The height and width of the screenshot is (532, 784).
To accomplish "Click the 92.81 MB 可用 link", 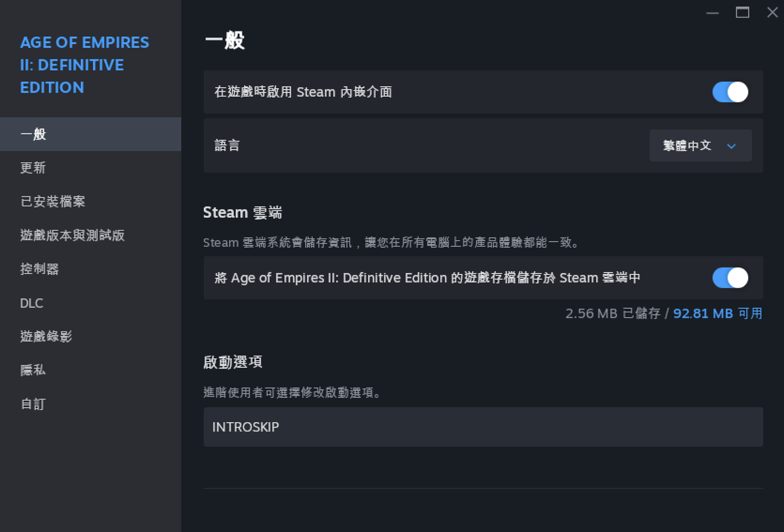I will pos(718,313).
